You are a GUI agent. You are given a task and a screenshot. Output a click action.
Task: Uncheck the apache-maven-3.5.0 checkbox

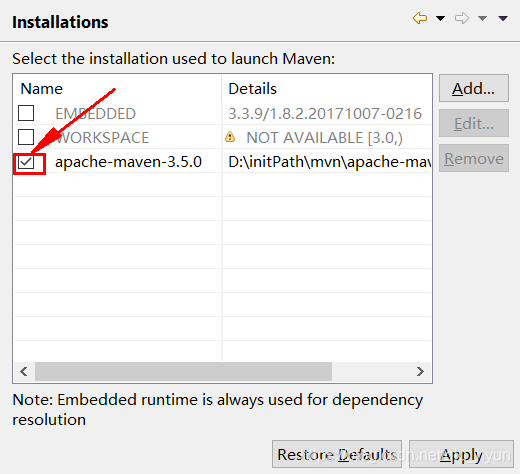tap(26, 162)
